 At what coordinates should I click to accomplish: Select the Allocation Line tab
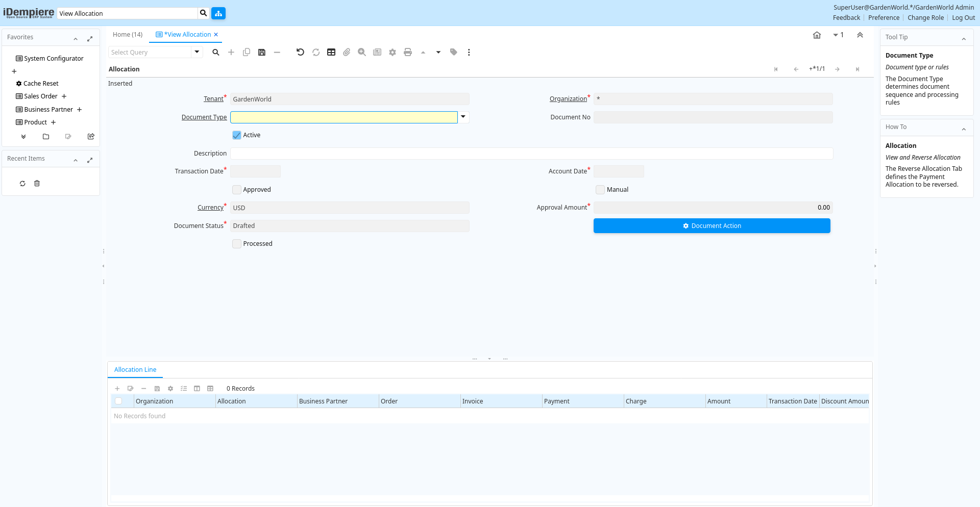[135, 370]
